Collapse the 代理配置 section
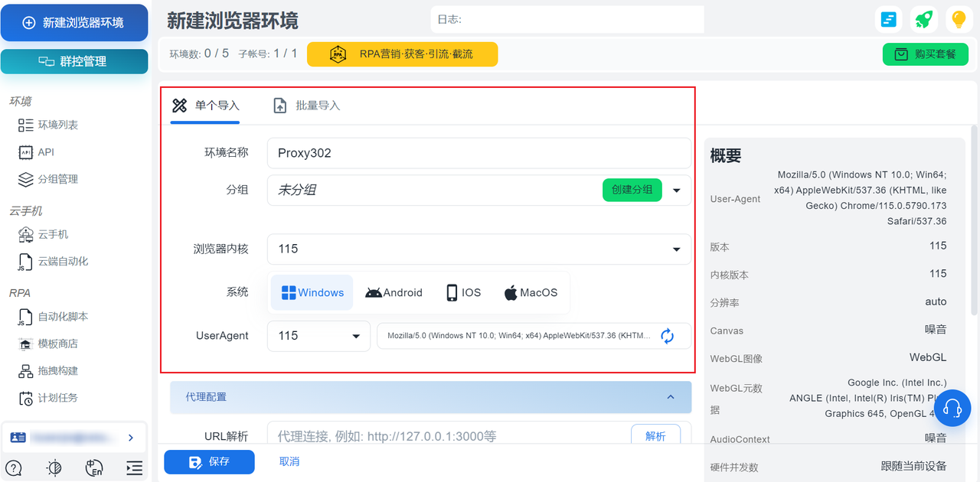The height and width of the screenshot is (482, 980). click(430, 397)
